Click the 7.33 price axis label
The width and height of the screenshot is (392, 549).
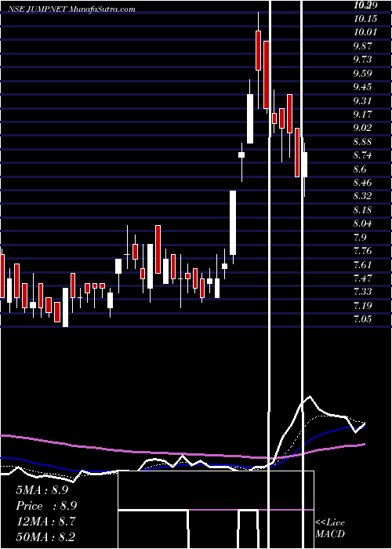coord(362,292)
